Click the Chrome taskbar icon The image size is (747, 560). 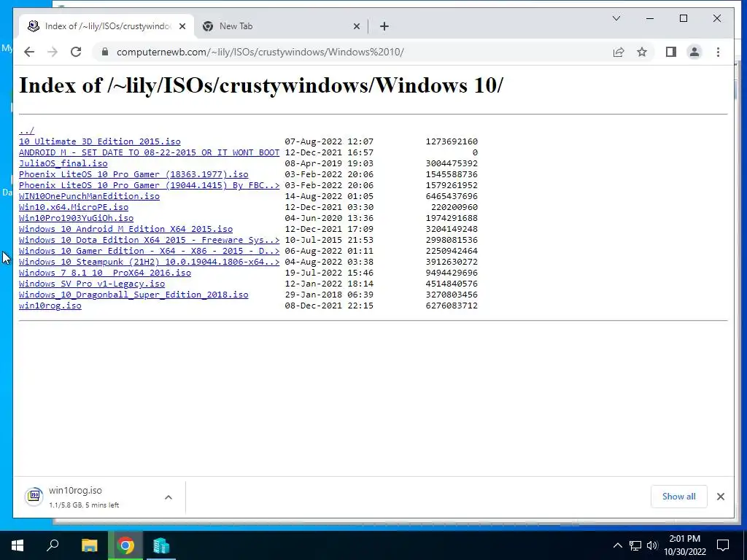pyautogui.click(x=125, y=545)
